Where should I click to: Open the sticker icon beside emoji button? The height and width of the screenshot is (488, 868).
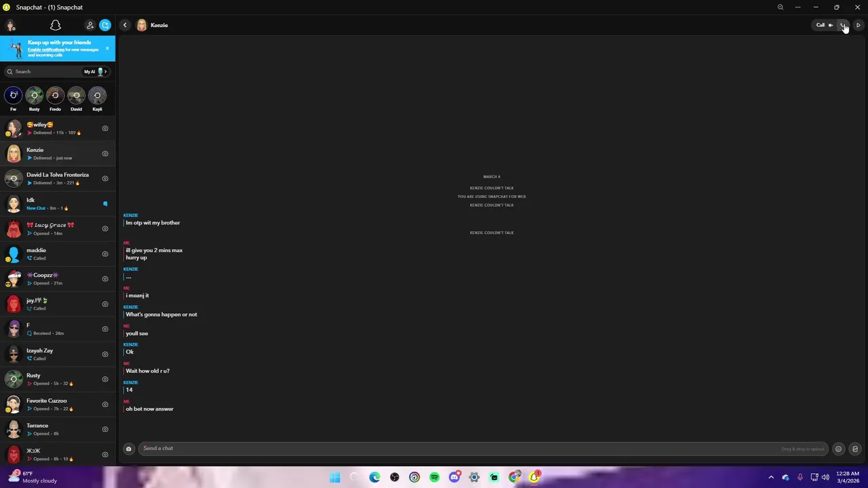(x=855, y=449)
